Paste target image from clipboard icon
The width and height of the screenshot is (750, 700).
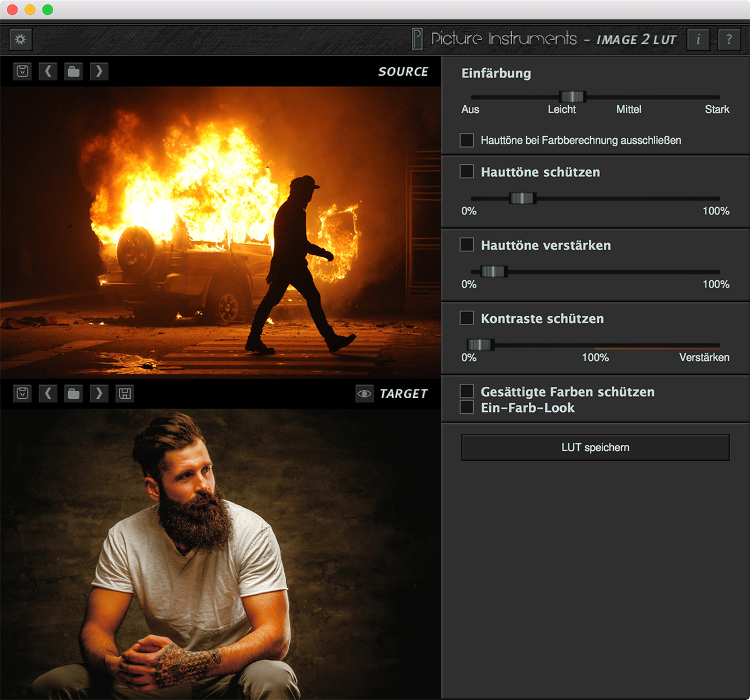pyautogui.click(x=23, y=394)
